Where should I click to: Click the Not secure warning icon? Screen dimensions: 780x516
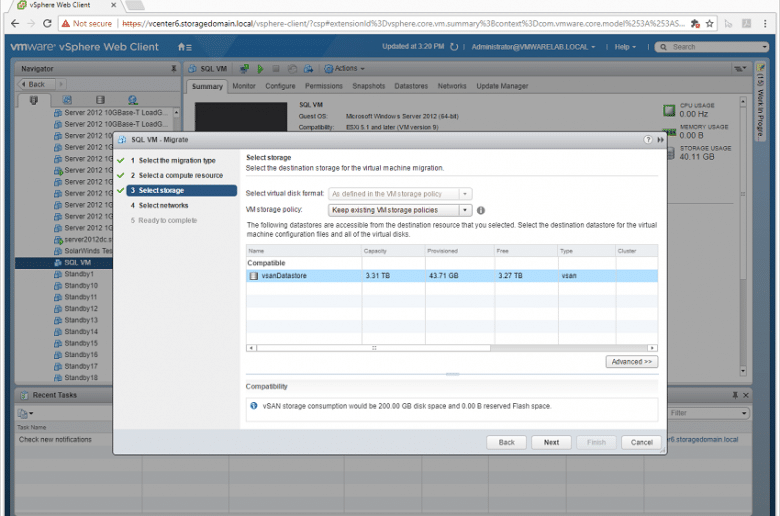click(x=66, y=23)
